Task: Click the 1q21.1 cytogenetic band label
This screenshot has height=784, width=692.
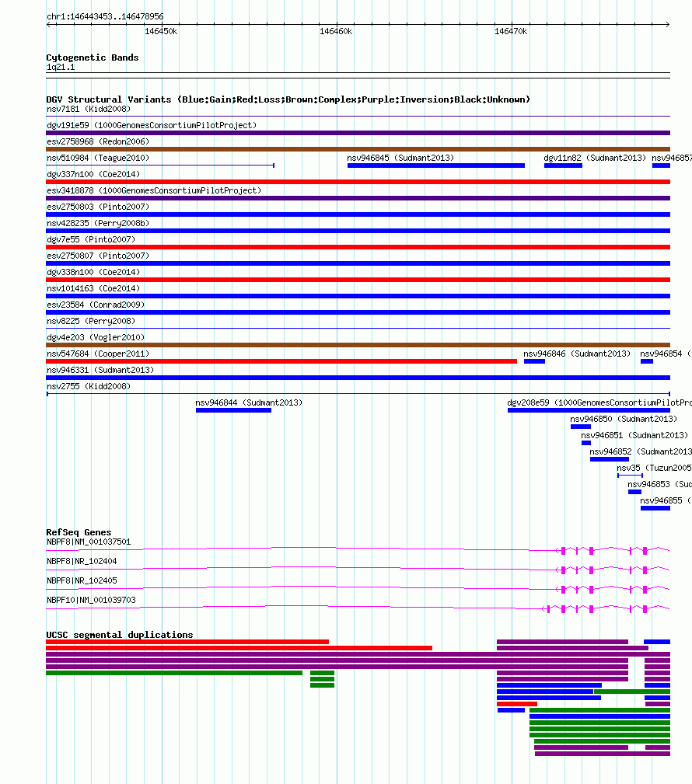Action: [61, 68]
